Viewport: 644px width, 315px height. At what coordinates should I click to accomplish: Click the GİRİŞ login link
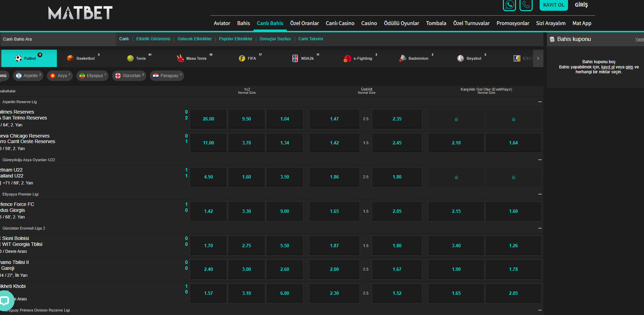(x=581, y=5)
